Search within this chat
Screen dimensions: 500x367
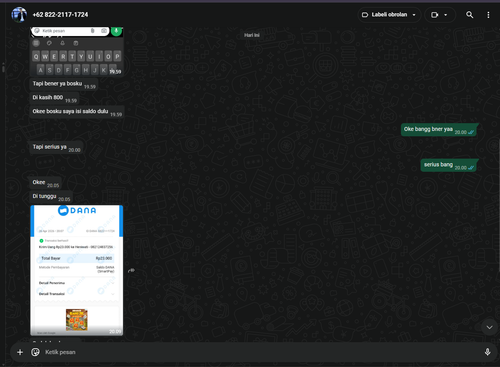pos(469,15)
